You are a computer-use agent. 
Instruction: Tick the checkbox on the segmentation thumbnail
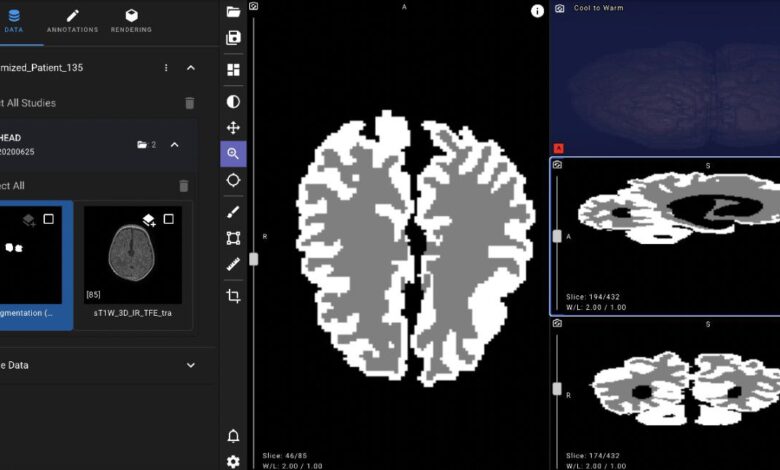(x=48, y=219)
